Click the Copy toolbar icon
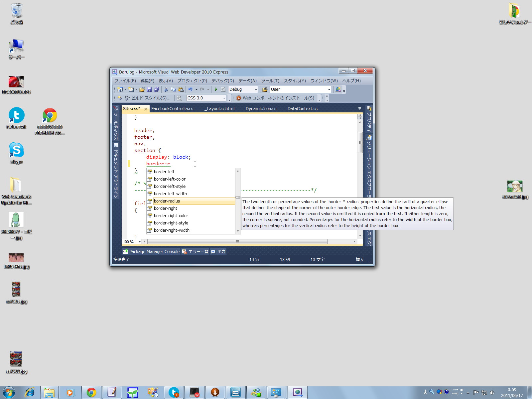This screenshot has width=532, height=399. 173,89
